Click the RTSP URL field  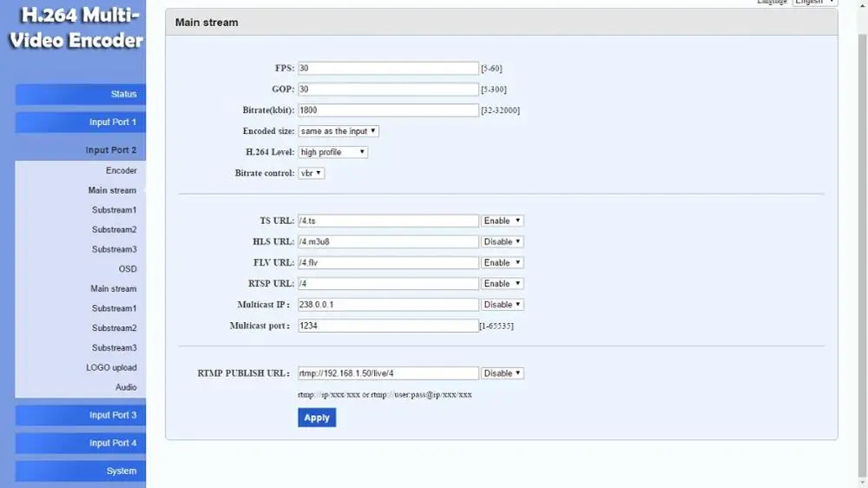(388, 284)
